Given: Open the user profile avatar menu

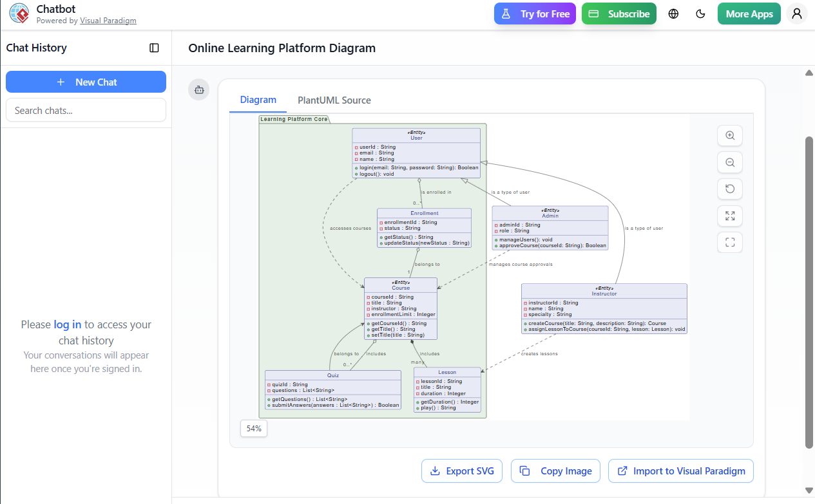Looking at the screenshot, I should tap(797, 13).
